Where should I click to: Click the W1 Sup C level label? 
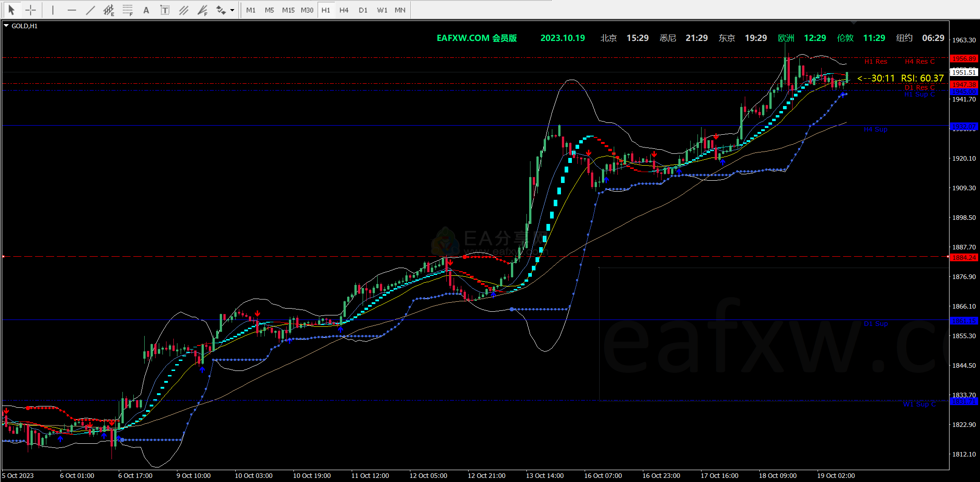[x=919, y=404]
